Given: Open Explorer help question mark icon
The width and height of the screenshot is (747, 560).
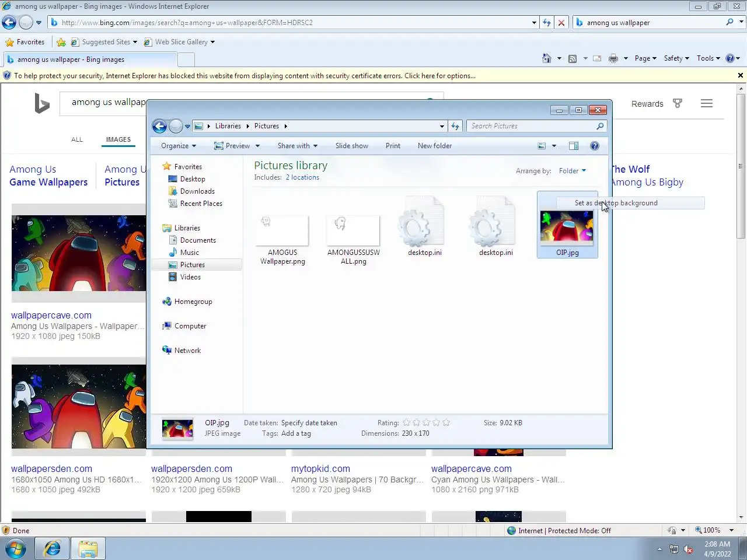Looking at the screenshot, I should click(x=595, y=146).
